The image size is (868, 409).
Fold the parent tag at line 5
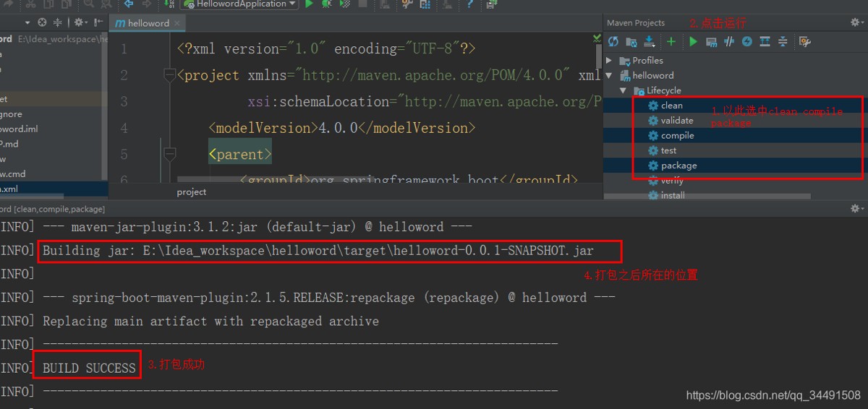coord(170,154)
